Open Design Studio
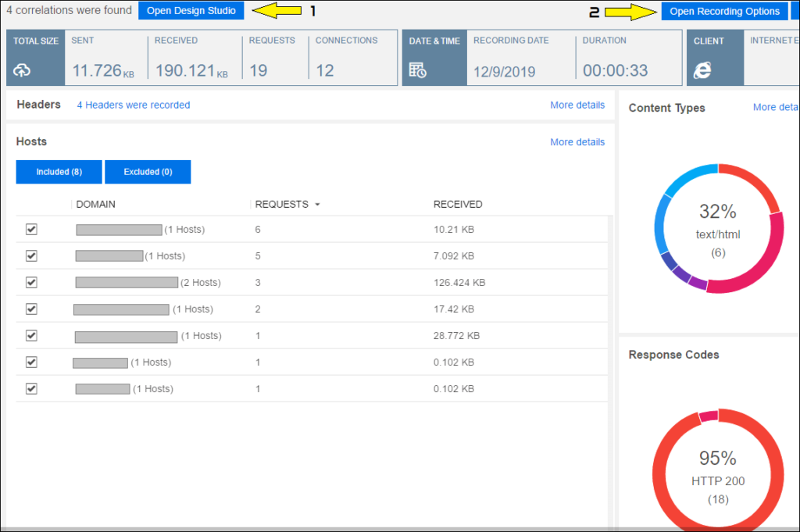 [x=191, y=11]
